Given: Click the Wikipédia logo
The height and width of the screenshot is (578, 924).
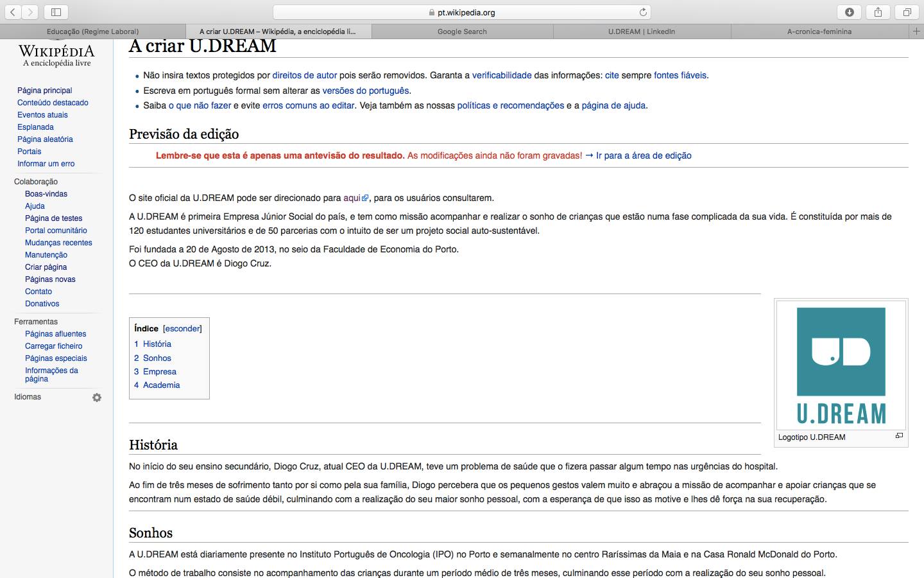Looking at the screenshot, I should click(56, 55).
